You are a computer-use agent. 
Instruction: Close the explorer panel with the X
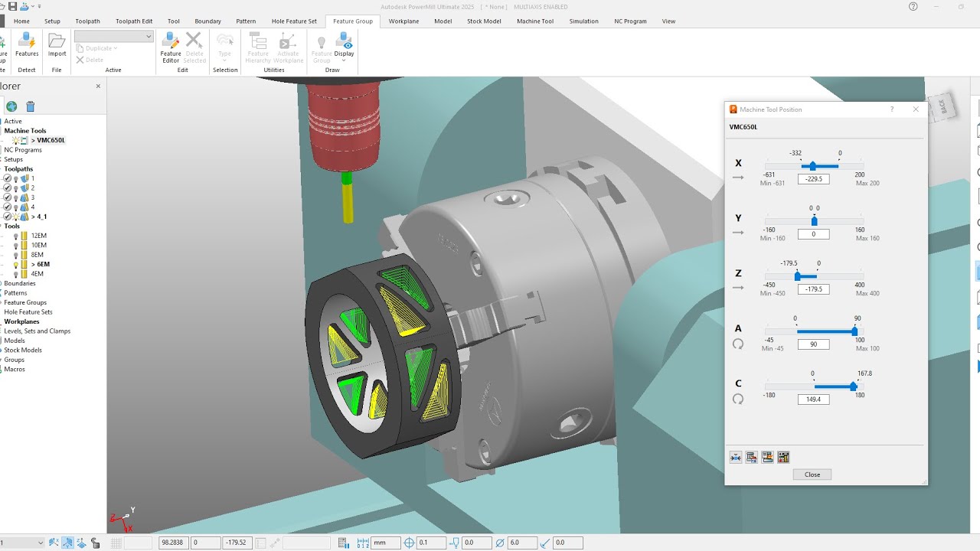pyautogui.click(x=98, y=86)
